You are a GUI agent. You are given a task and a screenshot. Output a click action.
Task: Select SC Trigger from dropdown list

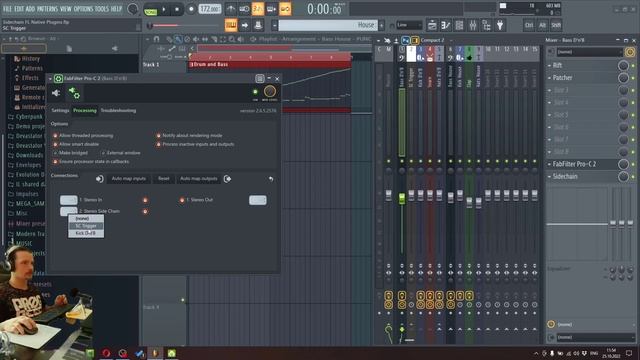tap(86, 226)
